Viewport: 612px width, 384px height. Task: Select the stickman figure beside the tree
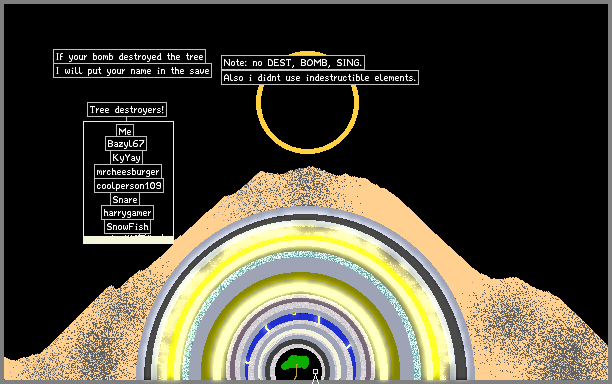point(315,376)
